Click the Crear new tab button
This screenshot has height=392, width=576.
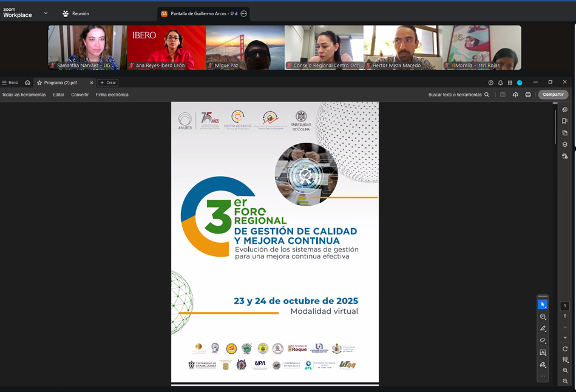108,83
